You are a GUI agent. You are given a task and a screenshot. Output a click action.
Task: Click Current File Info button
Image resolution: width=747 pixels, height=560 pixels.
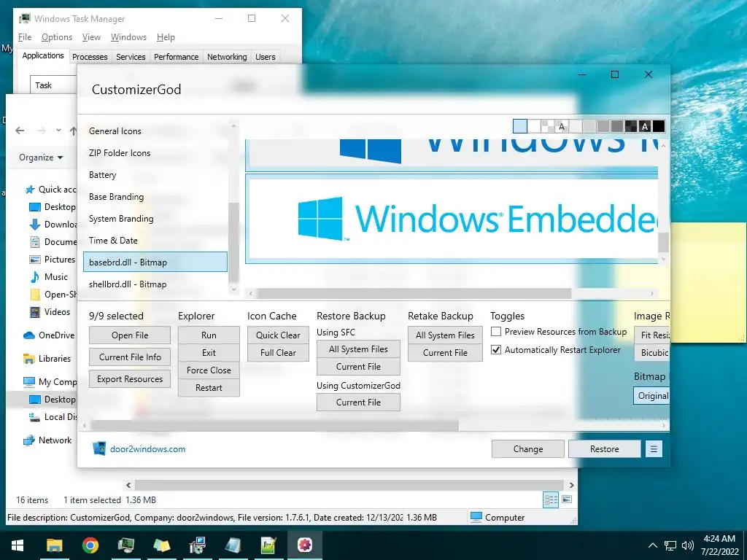[130, 357]
